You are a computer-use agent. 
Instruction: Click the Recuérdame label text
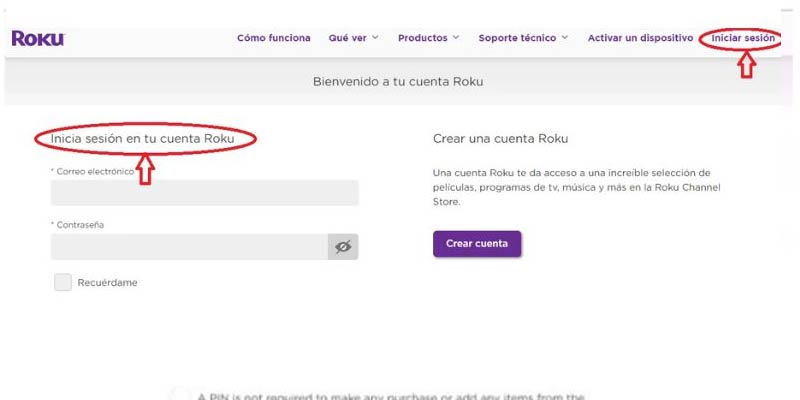coord(107,283)
